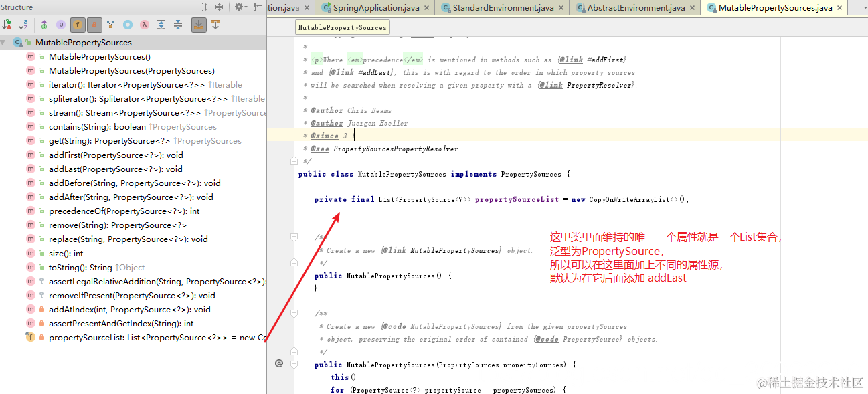
Task: Toggle group methods by defining type icon
Action: click(x=111, y=25)
